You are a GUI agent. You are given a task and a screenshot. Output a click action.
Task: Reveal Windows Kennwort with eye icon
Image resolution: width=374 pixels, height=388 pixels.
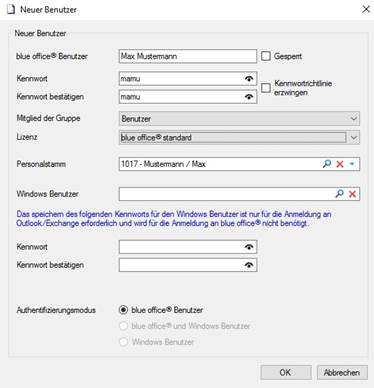[249, 247]
